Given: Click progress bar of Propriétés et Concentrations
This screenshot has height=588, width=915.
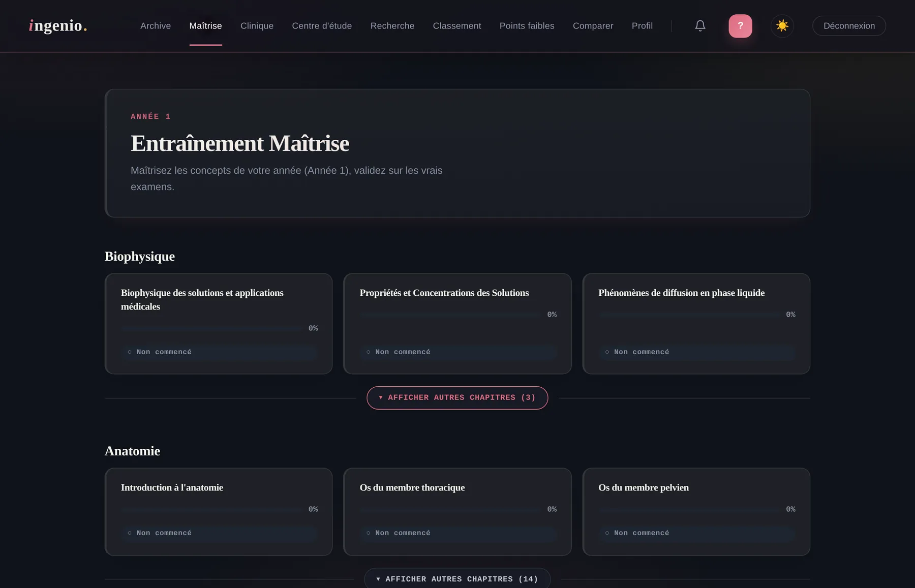Looking at the screenshot, I should (x=451, y=315).
